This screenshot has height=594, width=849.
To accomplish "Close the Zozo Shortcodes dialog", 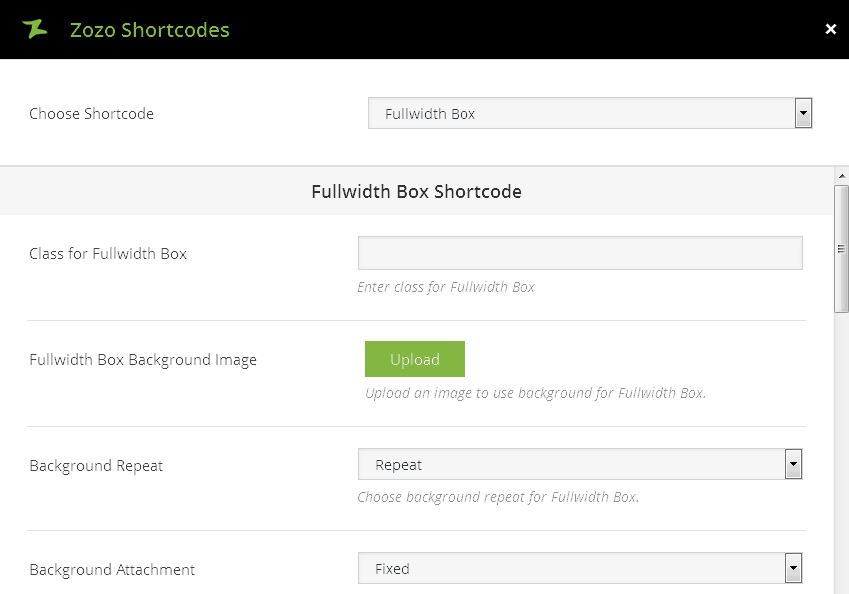I will click(830, 29).
